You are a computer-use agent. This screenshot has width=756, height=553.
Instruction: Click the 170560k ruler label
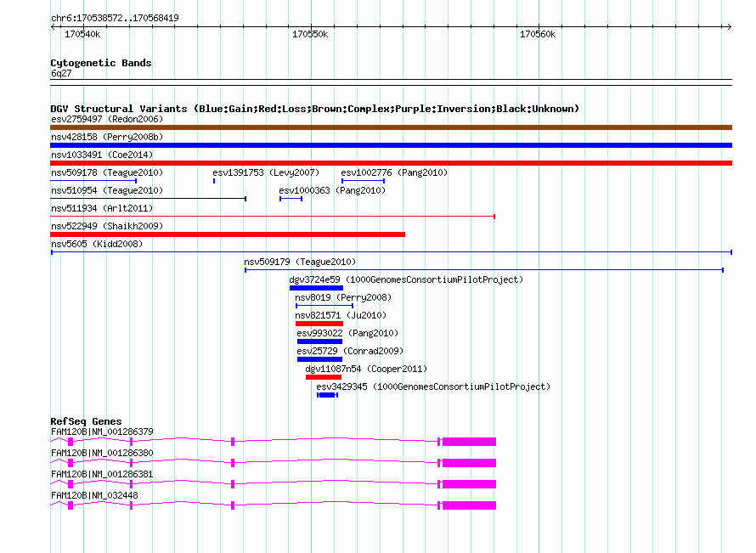[538, 34]
